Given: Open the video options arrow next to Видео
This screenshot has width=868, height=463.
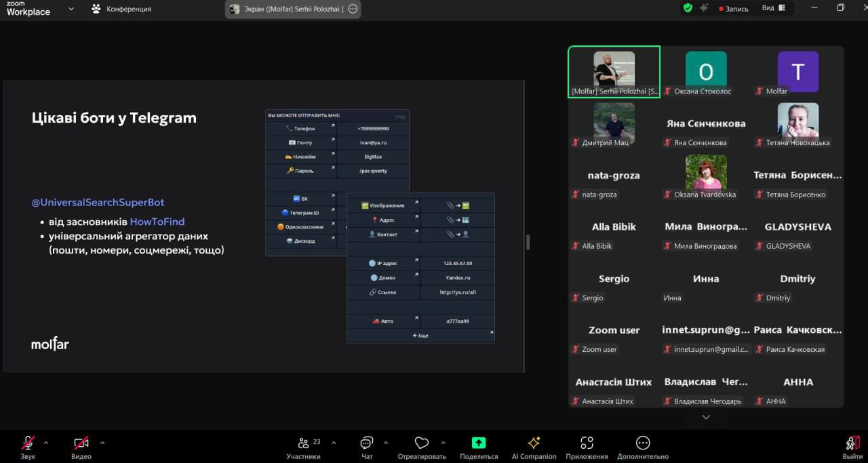Looking at the screenshot, I should pos(102,443).
